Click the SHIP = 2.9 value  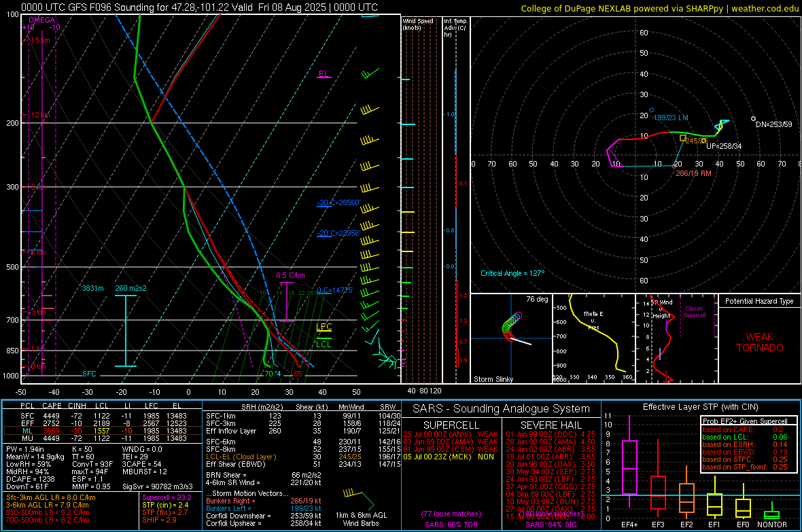click(159, 520)
